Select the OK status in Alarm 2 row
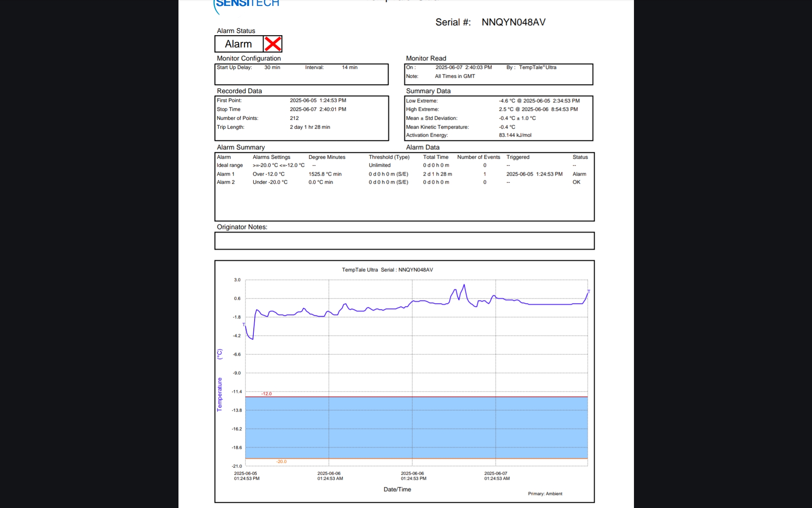Image resolution: width=812 pixels, height=508 pixels. point(576,182)
